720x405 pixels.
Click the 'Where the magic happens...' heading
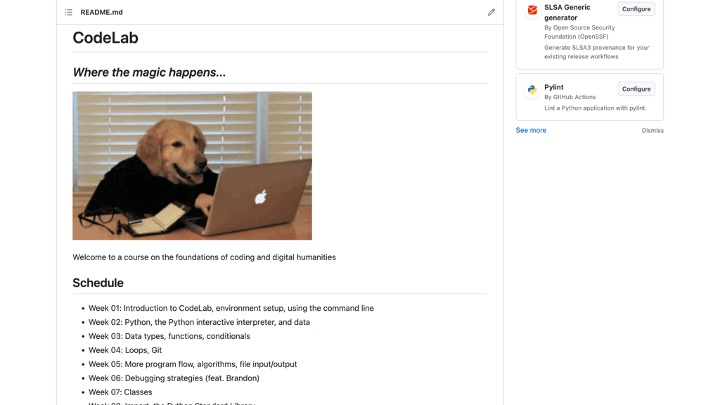click(149, 73)
